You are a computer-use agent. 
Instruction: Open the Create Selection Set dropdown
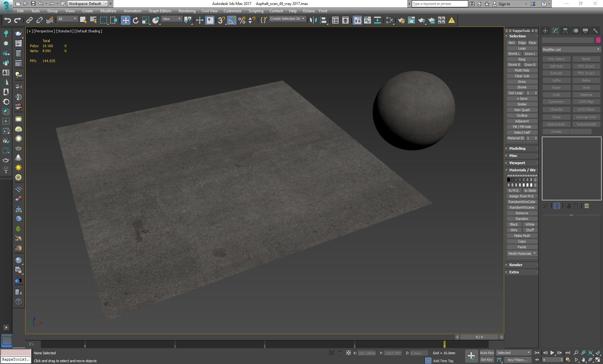click(x=287, y=19)
